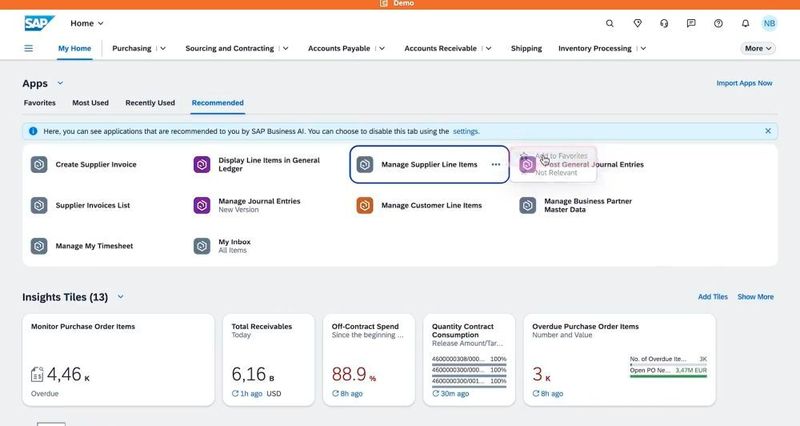Screen dimensions: 800x426
Task: Expand the Accounts Payable arrow
Action: click(382, 48)
